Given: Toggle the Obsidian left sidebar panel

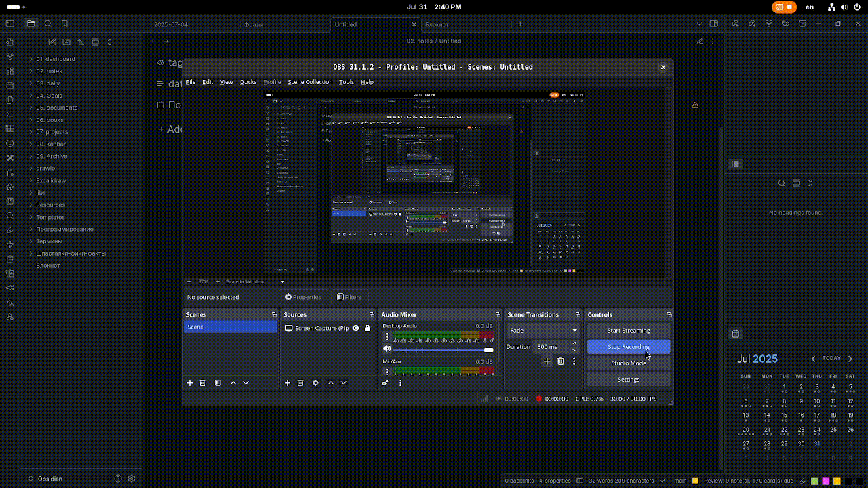Looking at the screenshot, I should coord(9,24).
